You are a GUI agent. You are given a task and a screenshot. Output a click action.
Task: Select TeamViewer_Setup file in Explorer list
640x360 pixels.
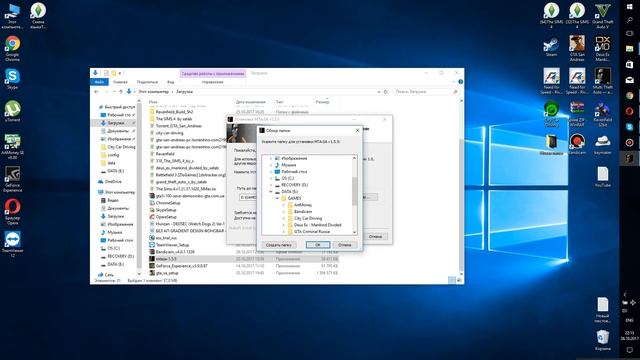172,245
